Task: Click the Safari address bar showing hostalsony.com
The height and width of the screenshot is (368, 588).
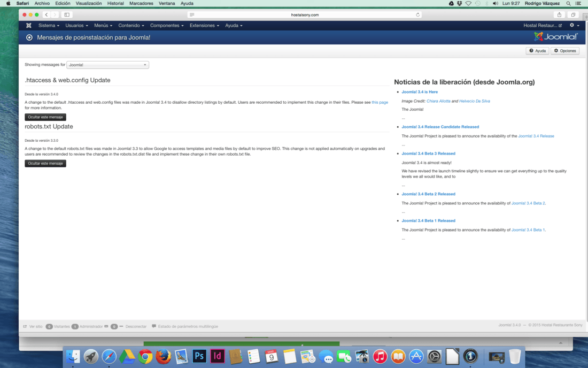Action: 305,14
